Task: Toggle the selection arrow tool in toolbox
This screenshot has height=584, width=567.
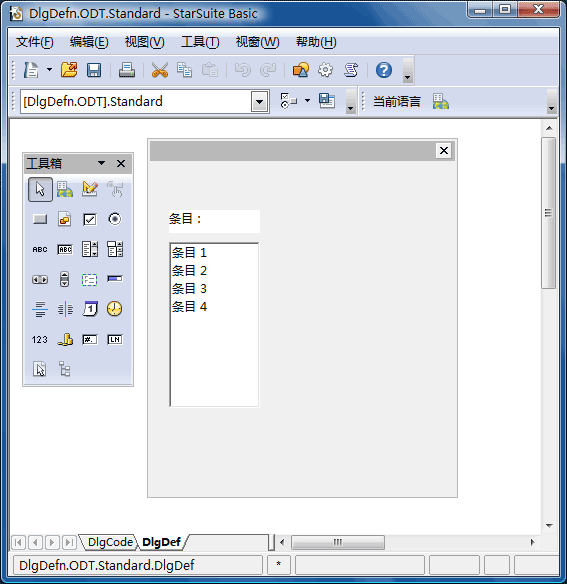Action: [40, 189]
